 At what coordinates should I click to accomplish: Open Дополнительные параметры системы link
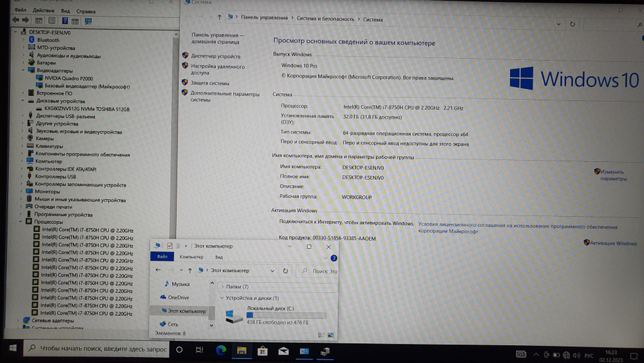click(225, 97)
